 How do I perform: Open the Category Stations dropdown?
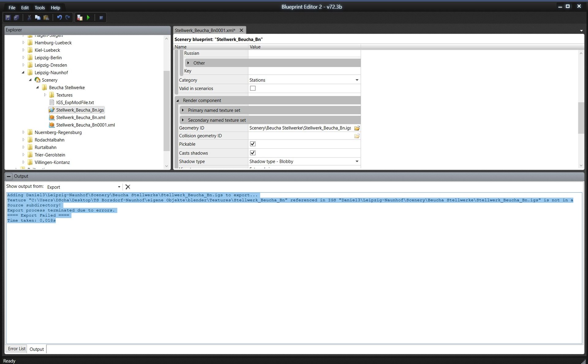tap(357, 80)
